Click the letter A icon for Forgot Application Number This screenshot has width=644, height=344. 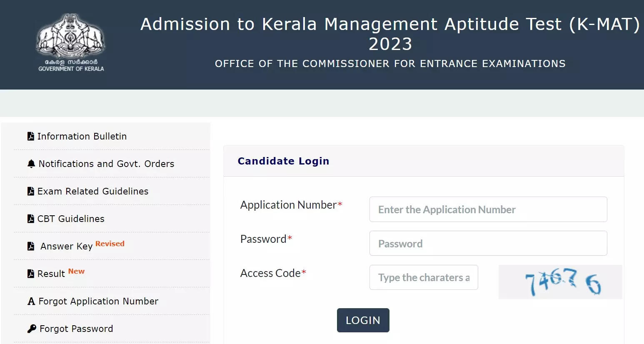[x=31, y=301]
